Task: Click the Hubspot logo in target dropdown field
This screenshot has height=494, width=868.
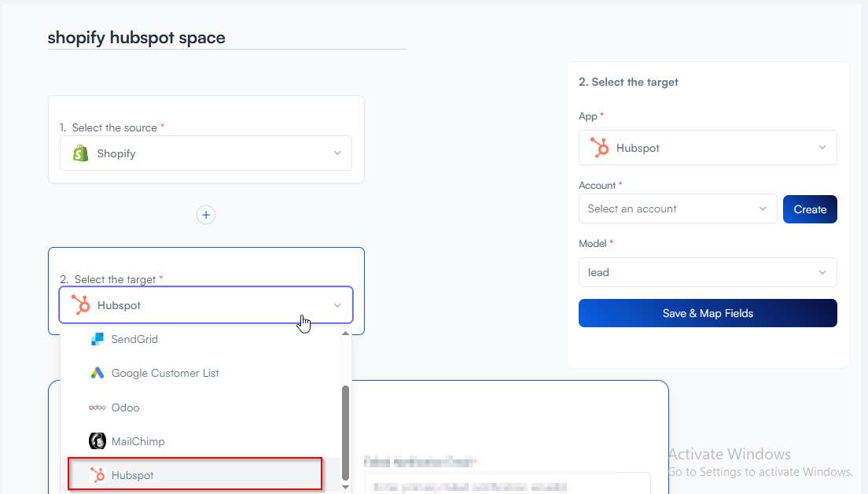Action: tap(80, 305)
